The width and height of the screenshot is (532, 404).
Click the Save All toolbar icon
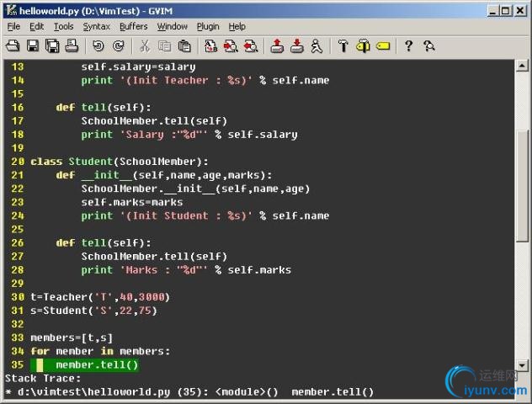[x=52, y=46]
